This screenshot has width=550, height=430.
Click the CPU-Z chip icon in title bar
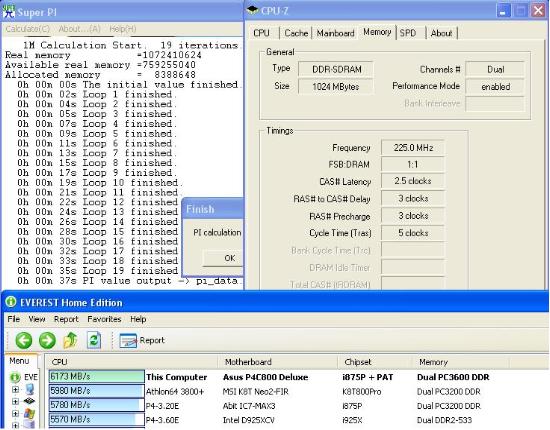click(x=253, y=11)
